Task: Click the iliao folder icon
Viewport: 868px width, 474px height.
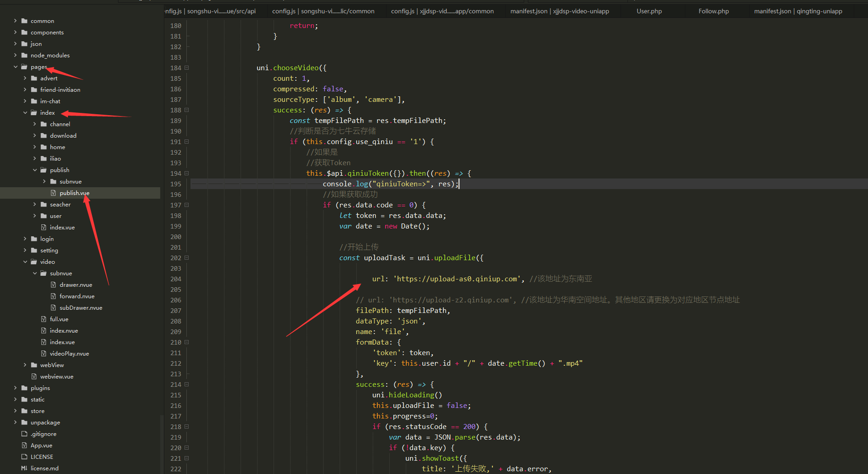Action: (44, 158)
